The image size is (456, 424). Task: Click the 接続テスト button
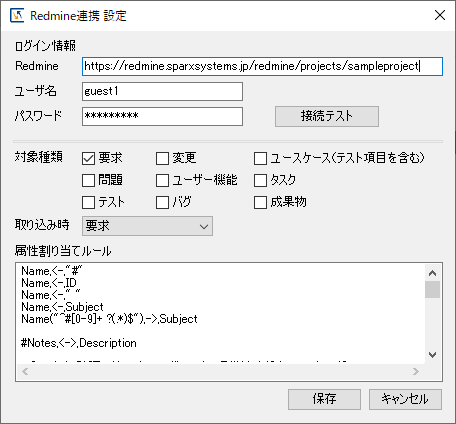point(327,116)
